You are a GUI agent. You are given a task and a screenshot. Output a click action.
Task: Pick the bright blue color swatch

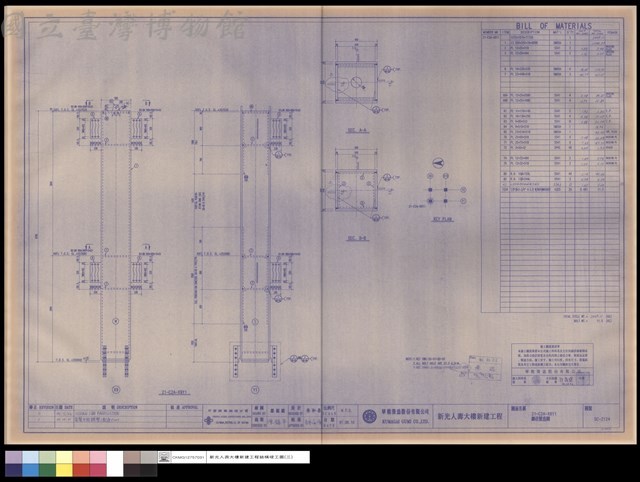tap(31, 470)
